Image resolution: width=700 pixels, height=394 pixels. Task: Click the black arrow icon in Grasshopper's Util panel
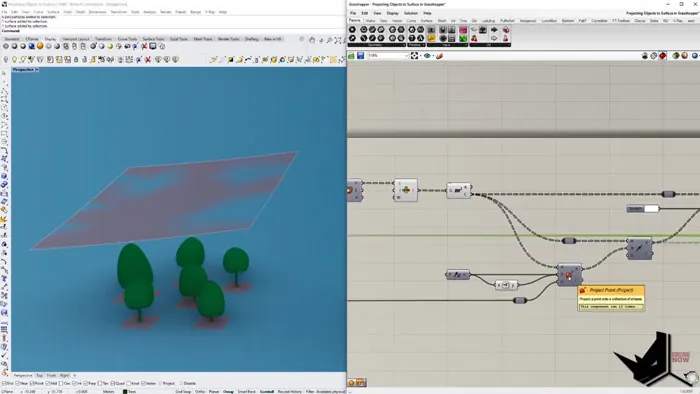pyautogui.click(x=494, y=29)
